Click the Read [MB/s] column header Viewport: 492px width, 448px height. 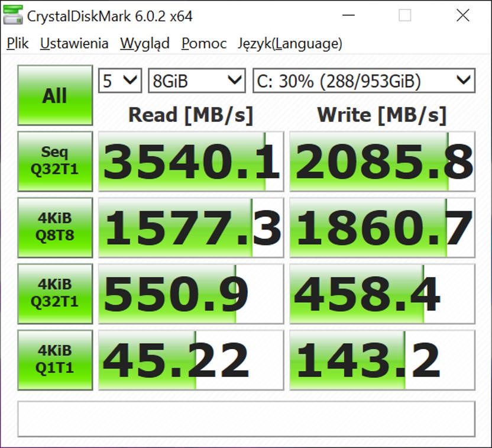pos(190,115)
